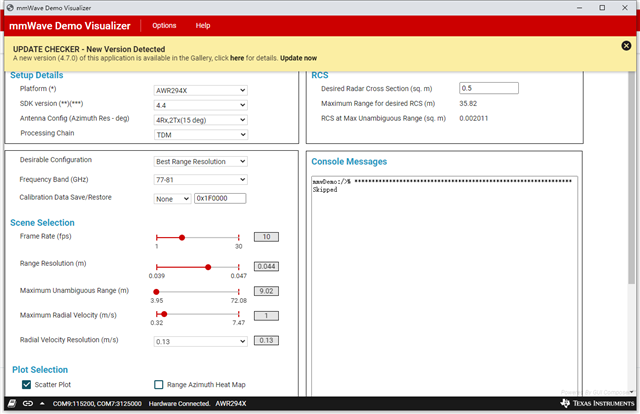Click the mmWave Demo Visualizer app icon in title bar
Viewport: 640px width, 414px height.
[10, 8]
